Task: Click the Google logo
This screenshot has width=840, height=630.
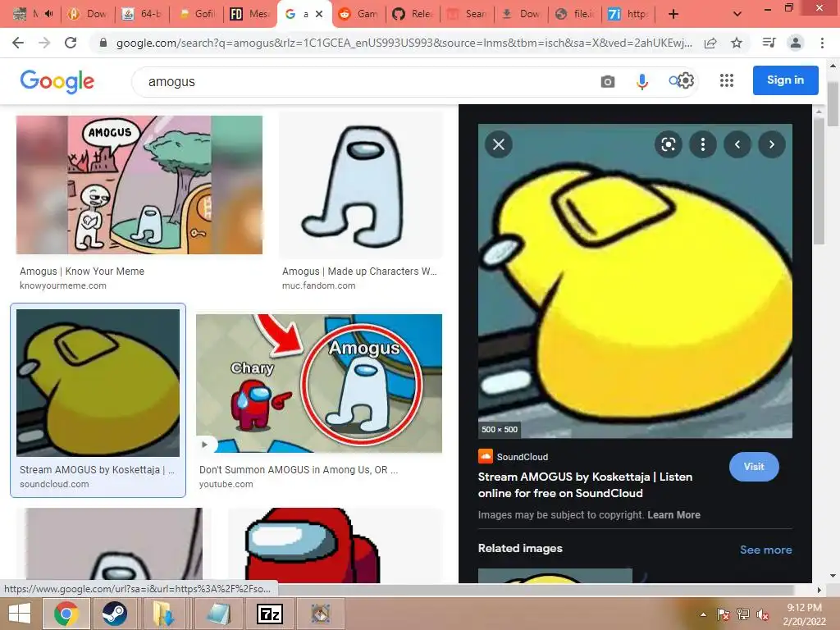Action: pos(57,81)
